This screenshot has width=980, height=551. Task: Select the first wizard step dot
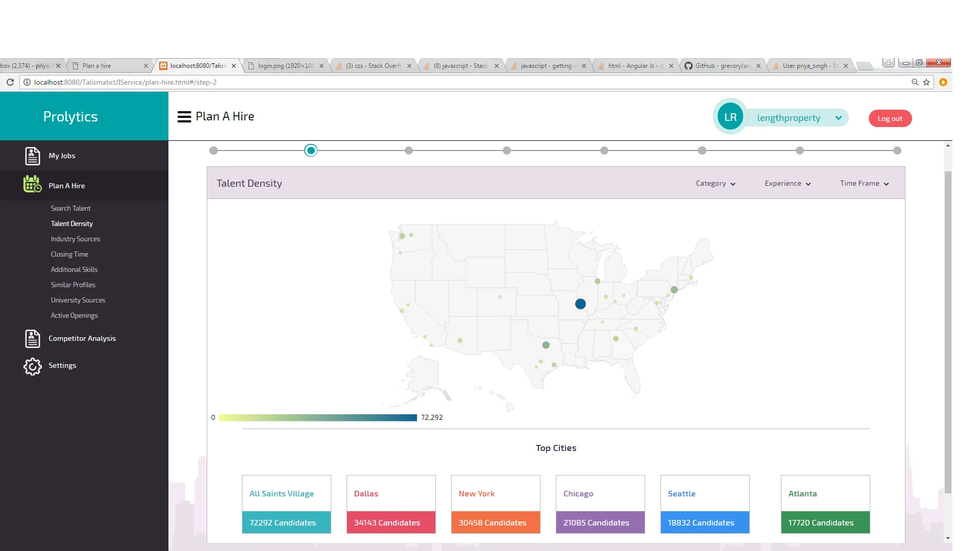[x=214, y=151]
